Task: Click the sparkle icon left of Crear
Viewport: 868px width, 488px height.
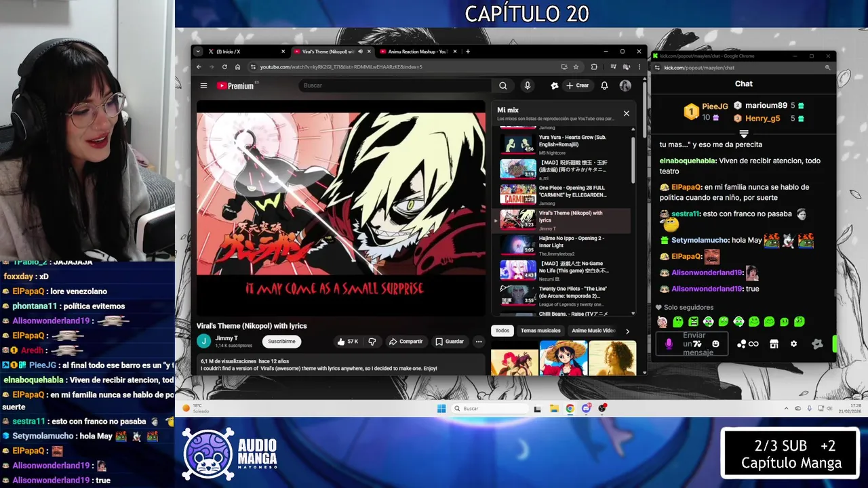Action: [x=554, y=85]
